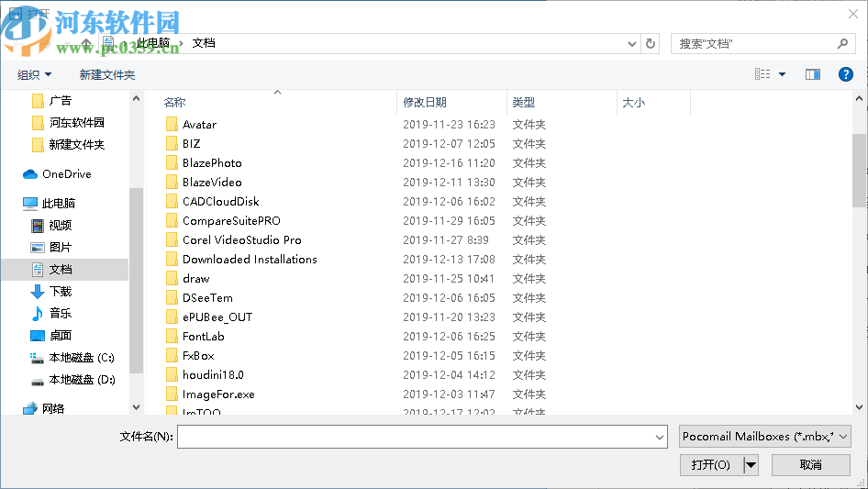868x489 pixels.
Task: Toggle the preview pane icon
Action: click(813, 74)
